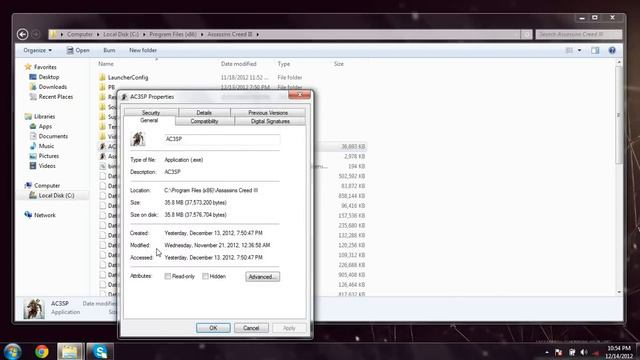The width and height of the screenshot is (640, 360).
Task: Select Desktop in Favorites
Action: click(x=44, y=77)
